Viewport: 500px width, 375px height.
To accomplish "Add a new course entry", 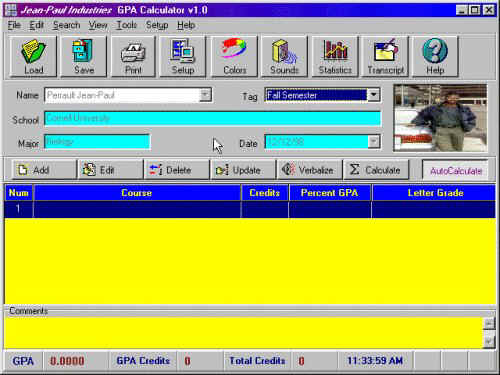I will 44,170.
